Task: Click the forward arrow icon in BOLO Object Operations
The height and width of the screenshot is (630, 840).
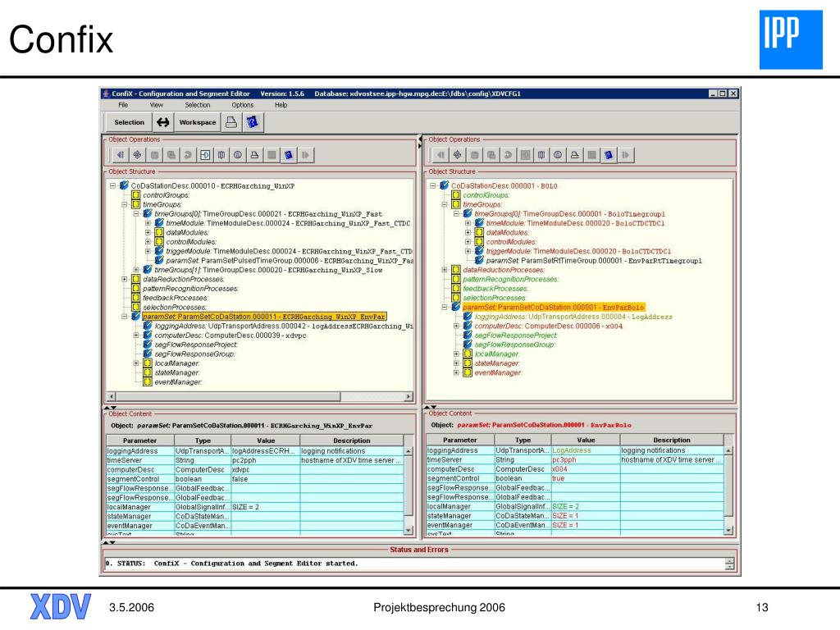Action: click(625, 155)
